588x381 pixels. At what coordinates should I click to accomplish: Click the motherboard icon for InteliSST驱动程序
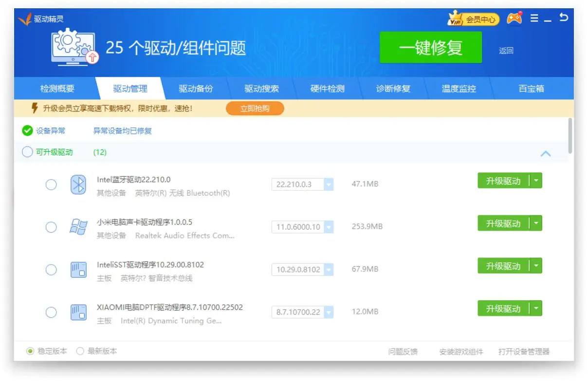pos(78,270)
